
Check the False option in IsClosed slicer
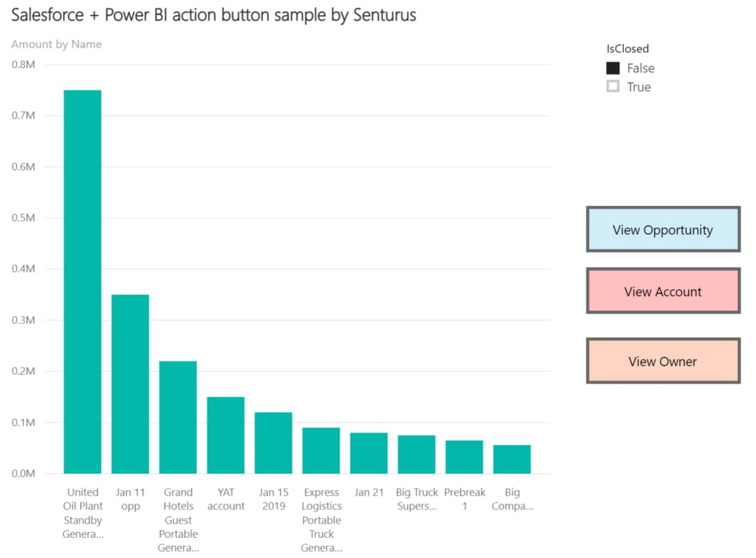(x=613, y=69)
